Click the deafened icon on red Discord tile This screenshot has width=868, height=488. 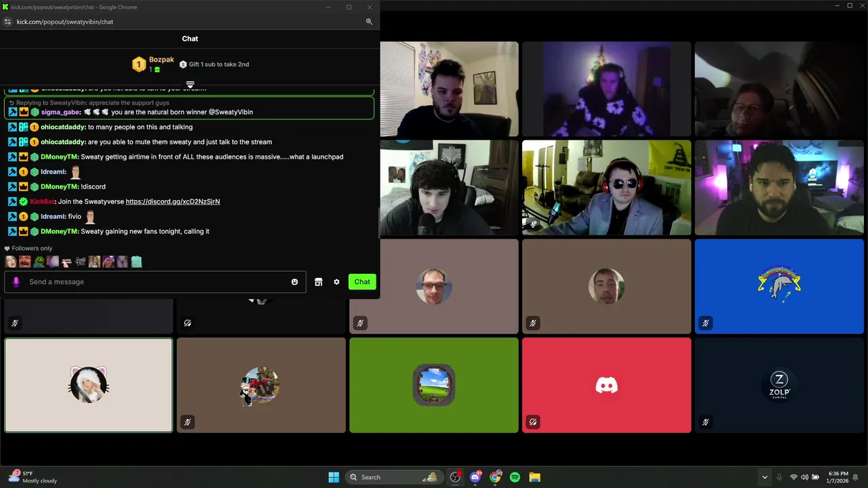click(533, 422)
